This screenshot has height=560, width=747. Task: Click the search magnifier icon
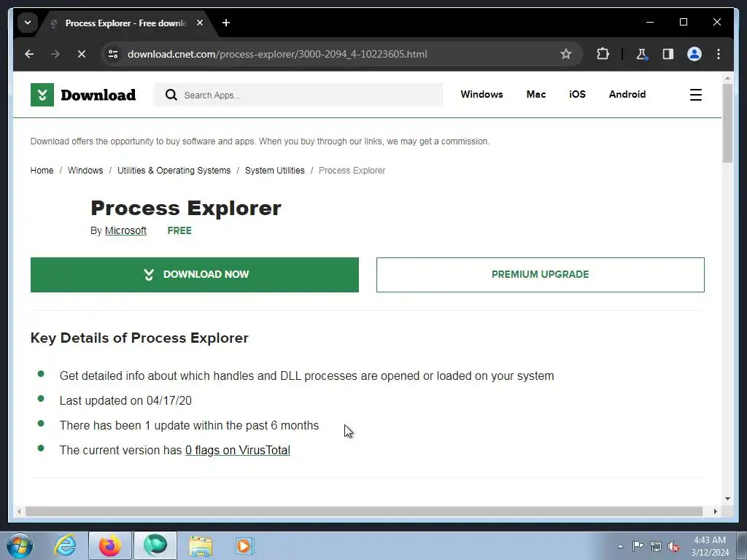(171, 95)
